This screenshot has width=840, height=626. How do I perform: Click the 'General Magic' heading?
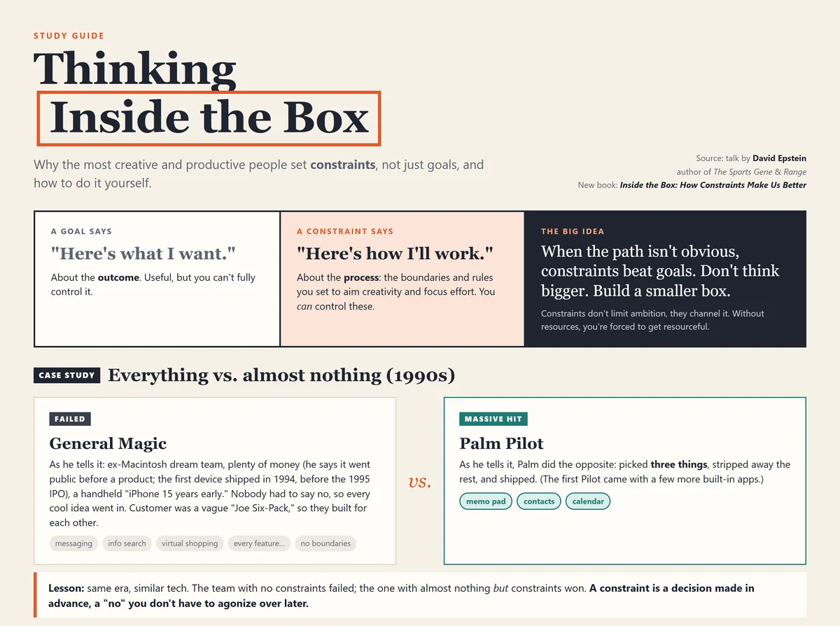point(108,443)
